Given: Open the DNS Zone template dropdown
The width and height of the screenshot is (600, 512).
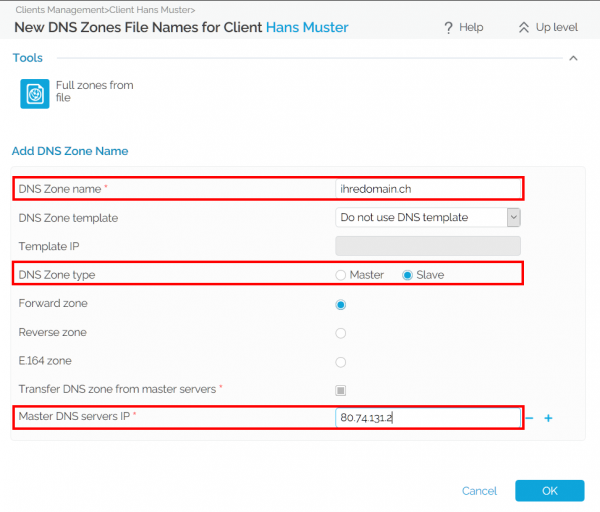Looking at the screenshot, I should coord(427,217).
